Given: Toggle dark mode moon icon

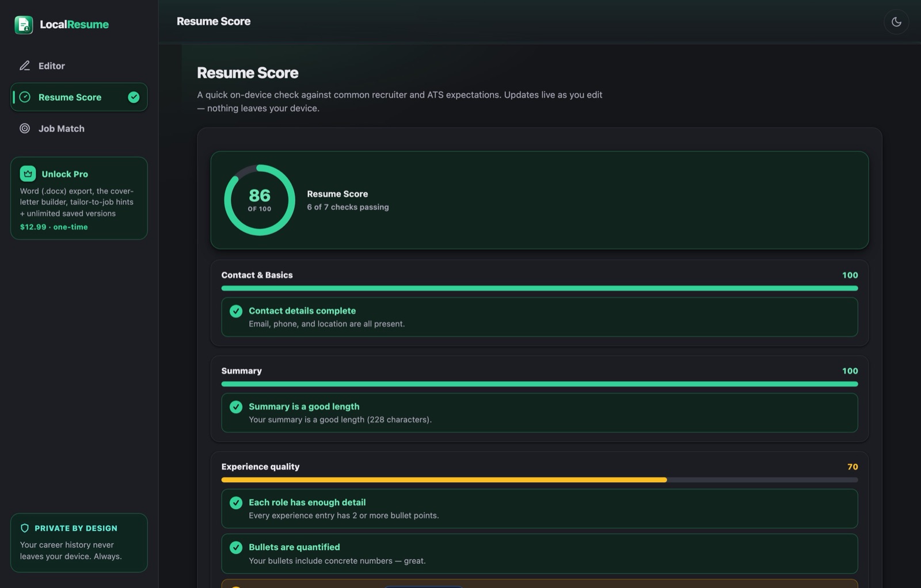Looking at the screenshot, I should [x=896, y=22].
